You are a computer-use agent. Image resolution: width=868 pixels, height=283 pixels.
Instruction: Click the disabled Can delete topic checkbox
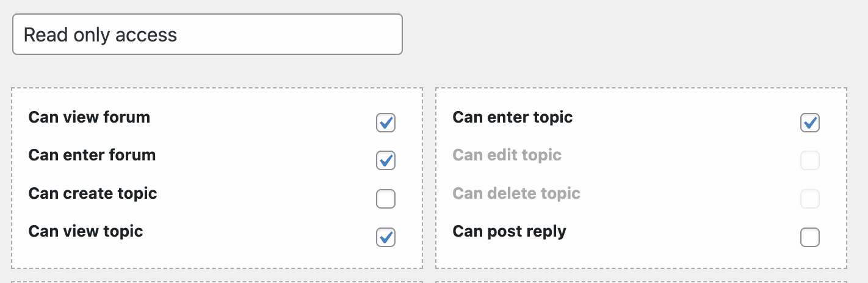click(x=810, y=199)
